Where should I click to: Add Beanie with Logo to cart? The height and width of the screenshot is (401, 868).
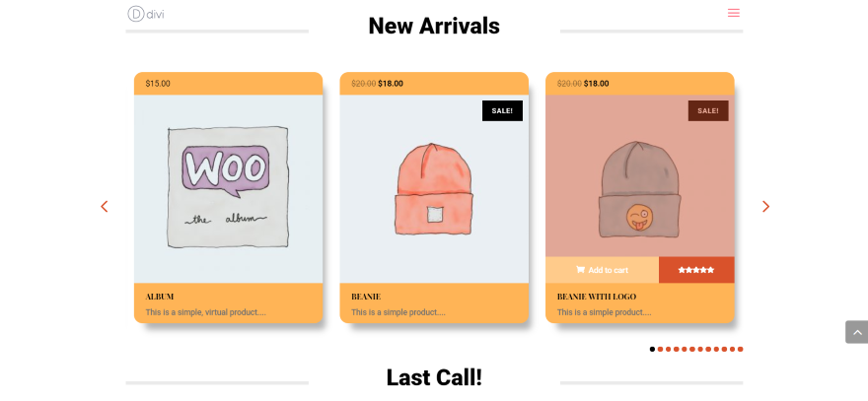[x=603, y=270]
